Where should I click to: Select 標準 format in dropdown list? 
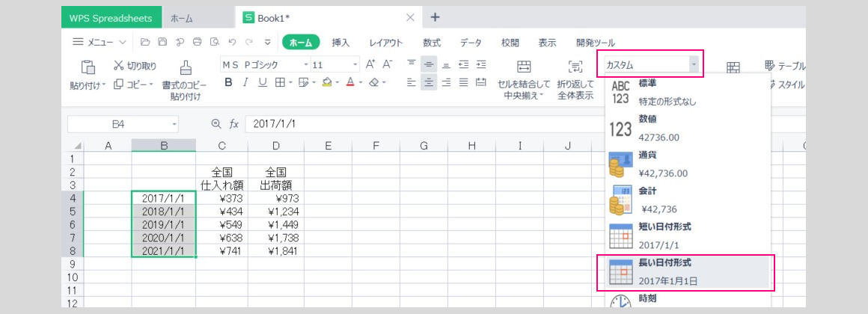click(x=688, y=92)
